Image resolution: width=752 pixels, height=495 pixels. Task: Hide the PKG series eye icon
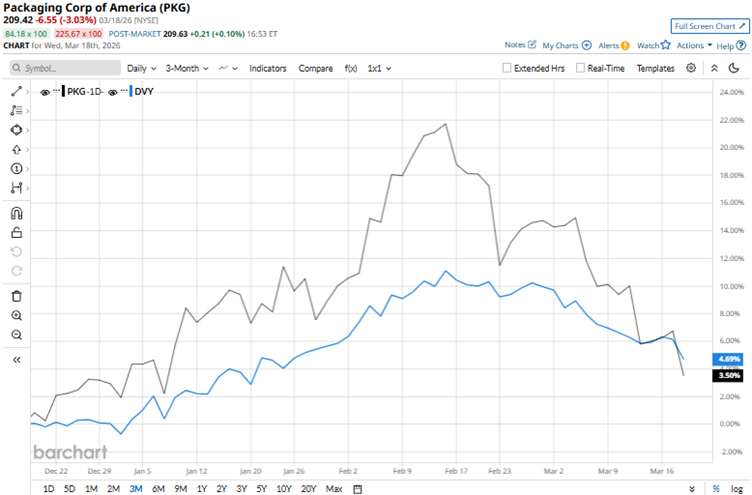tap(45, 92)
